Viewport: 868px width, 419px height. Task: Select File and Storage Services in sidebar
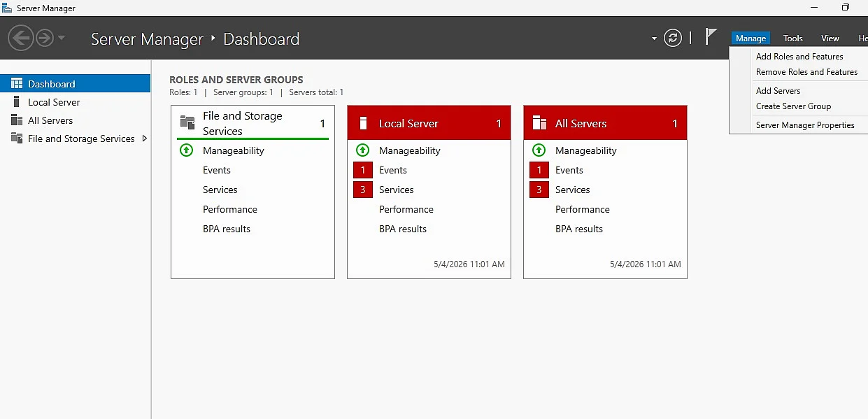point(76,139)
